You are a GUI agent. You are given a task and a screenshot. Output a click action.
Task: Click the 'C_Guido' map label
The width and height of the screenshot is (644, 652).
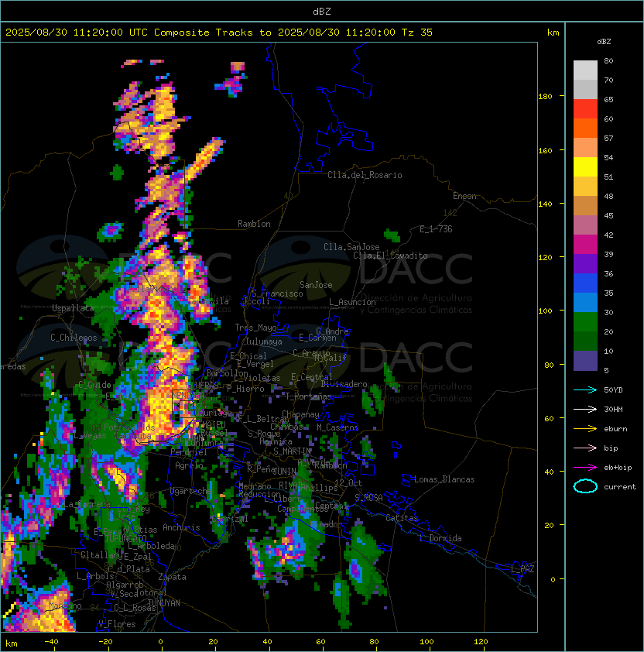tap(94, 385)
